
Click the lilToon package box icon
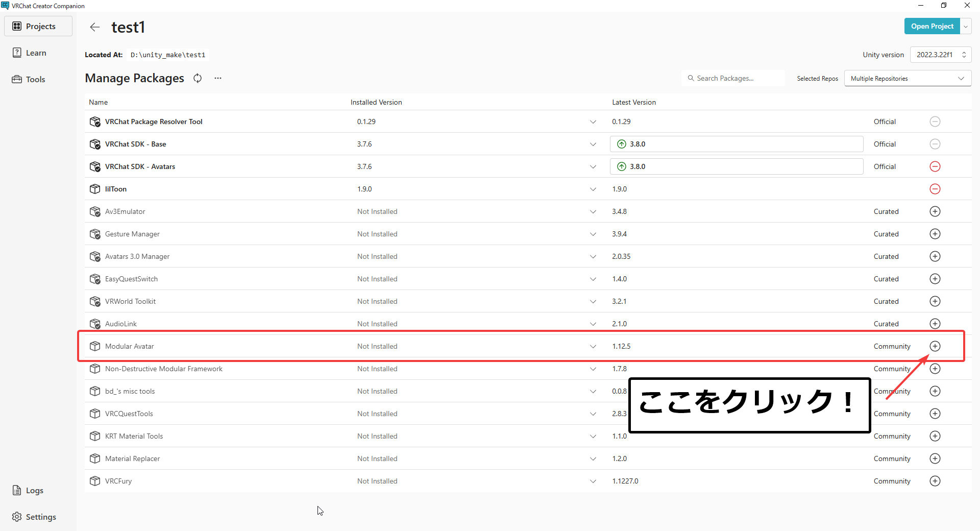95,189
